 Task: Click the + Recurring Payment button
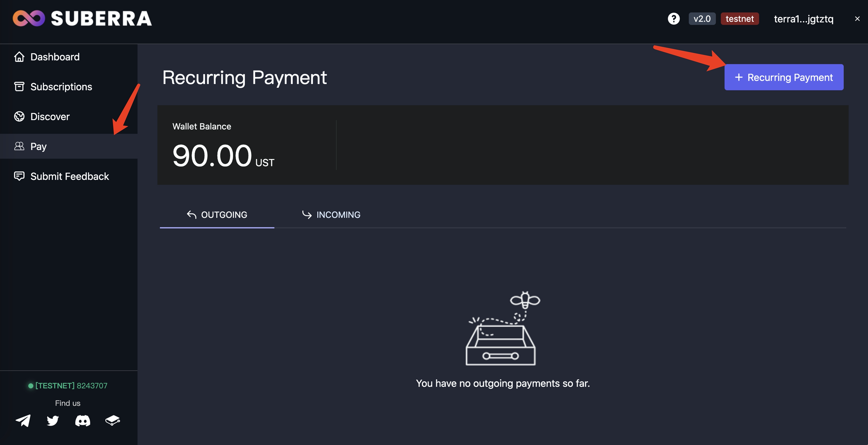click(784, 77)
